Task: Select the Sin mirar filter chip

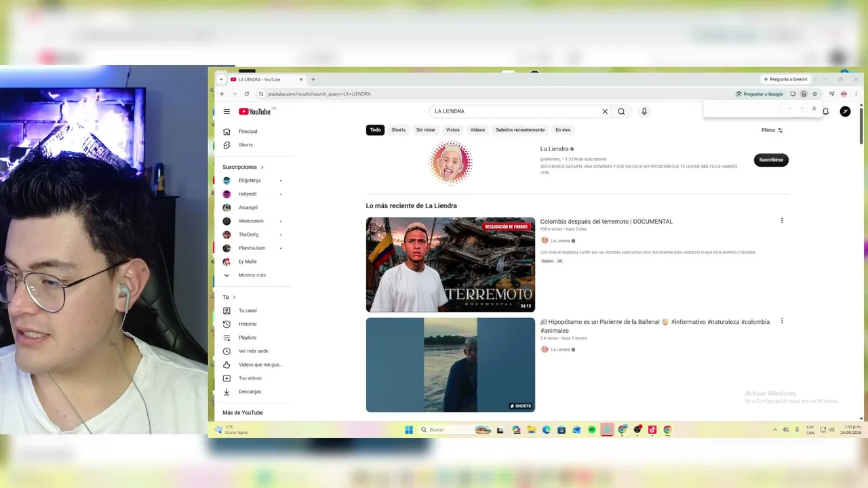Action: pos(426,130)
